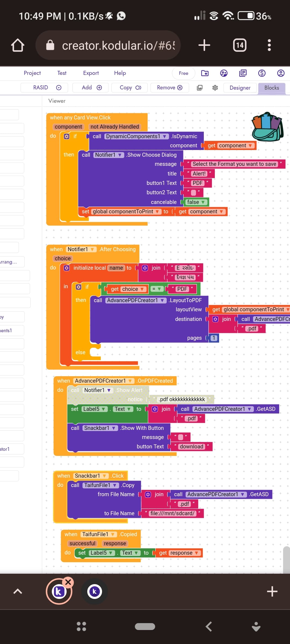This screenshot has height=644, width=290.
Task: Tap the Android back navigation arrow
Action: point(209,627)
